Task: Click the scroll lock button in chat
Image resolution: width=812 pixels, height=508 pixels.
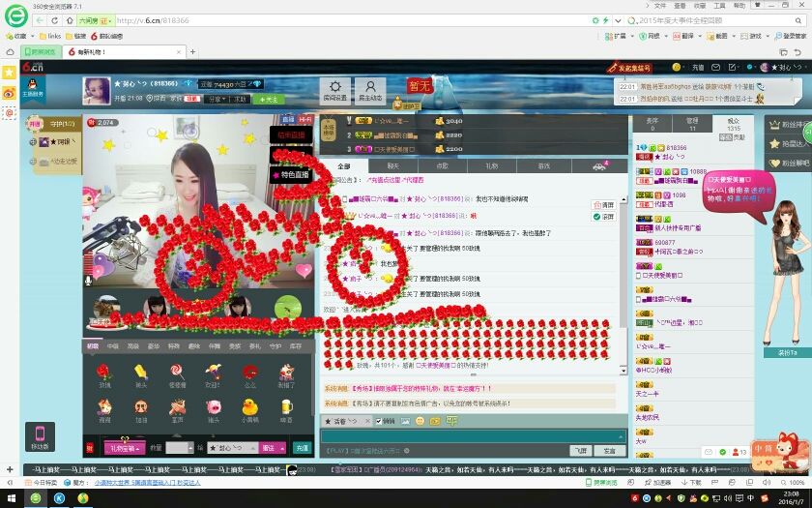Action: click(604, 217)
